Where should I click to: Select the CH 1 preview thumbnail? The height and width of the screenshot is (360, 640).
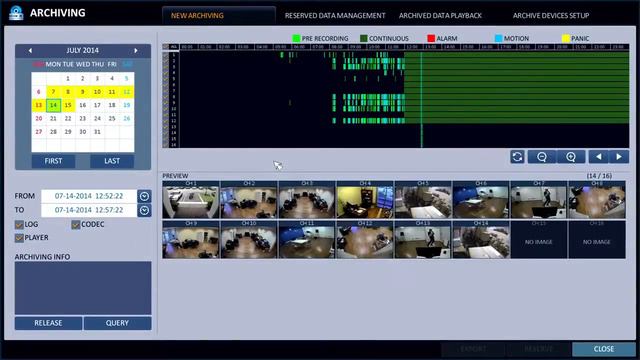[191, 200]
